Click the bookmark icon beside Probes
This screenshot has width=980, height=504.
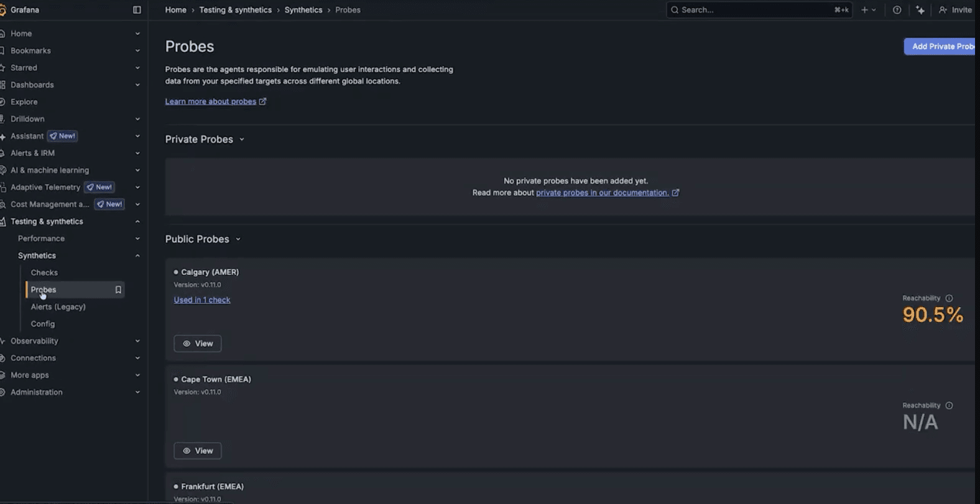tap(118, 290)
